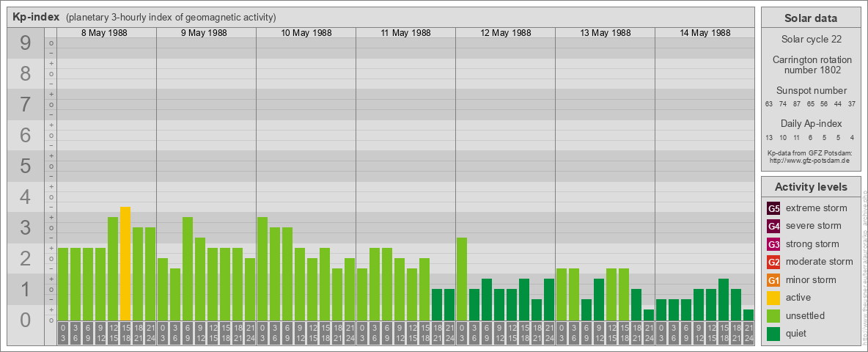The width and height of the screenshot is (868, 352).
Task: Select the 9 May 1988 date header
Action: (x=204, y=33)
